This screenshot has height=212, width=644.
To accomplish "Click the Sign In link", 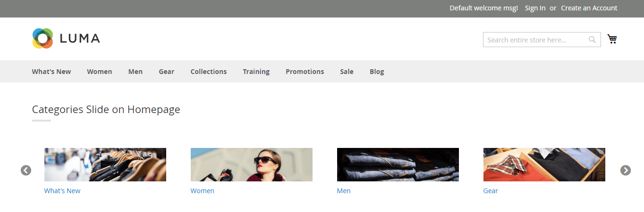I will pos(535,8).
